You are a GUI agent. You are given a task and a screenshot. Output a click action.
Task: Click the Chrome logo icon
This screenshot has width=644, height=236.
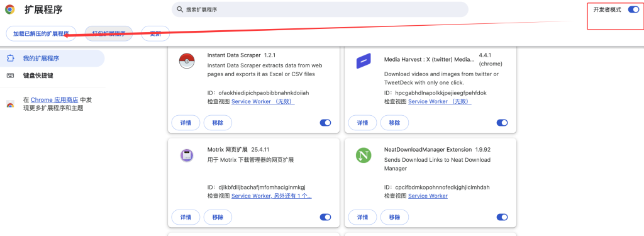(9, 9)
